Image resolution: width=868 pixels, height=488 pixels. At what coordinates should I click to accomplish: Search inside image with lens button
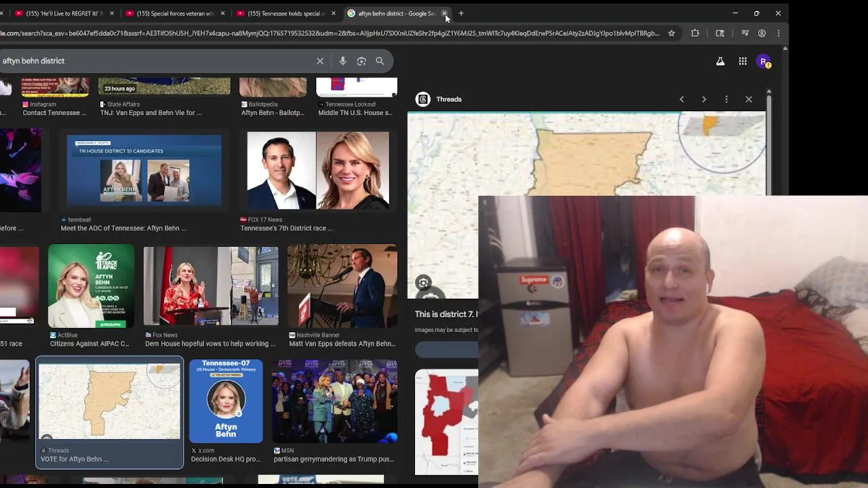(423, 283)
